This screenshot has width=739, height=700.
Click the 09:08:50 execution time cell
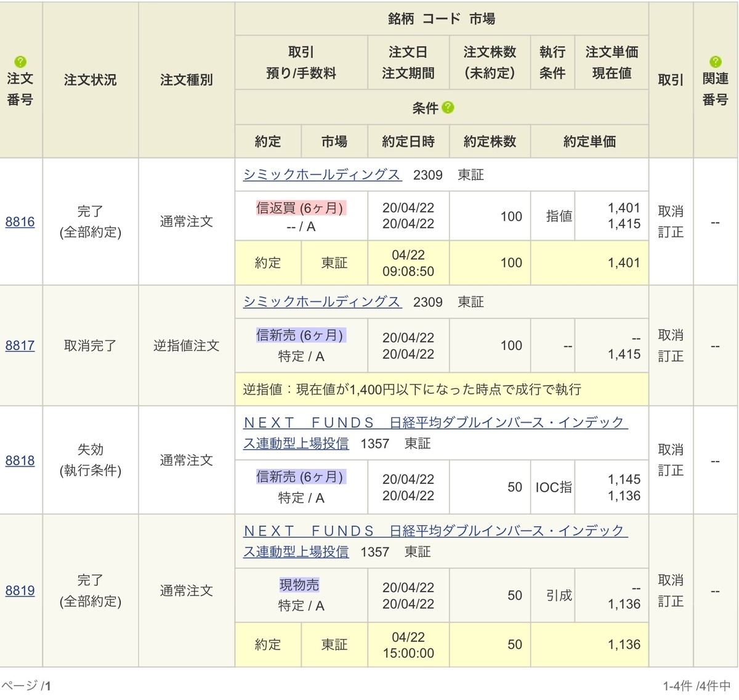pyautogui.click(x=408, y=263)
